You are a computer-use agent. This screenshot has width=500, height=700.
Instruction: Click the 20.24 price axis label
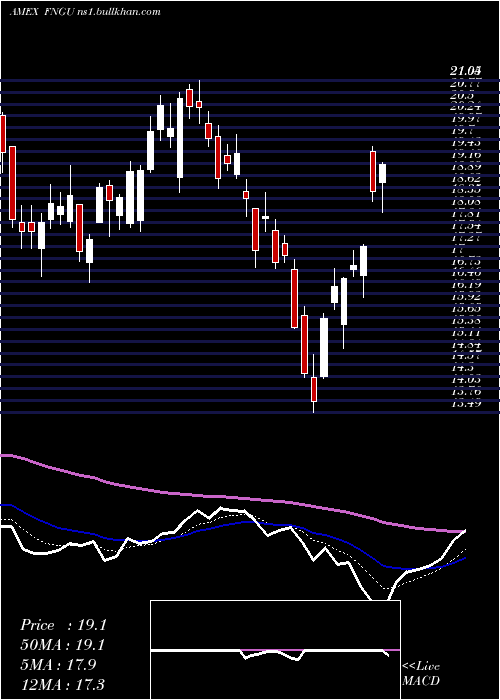[466, 107]
